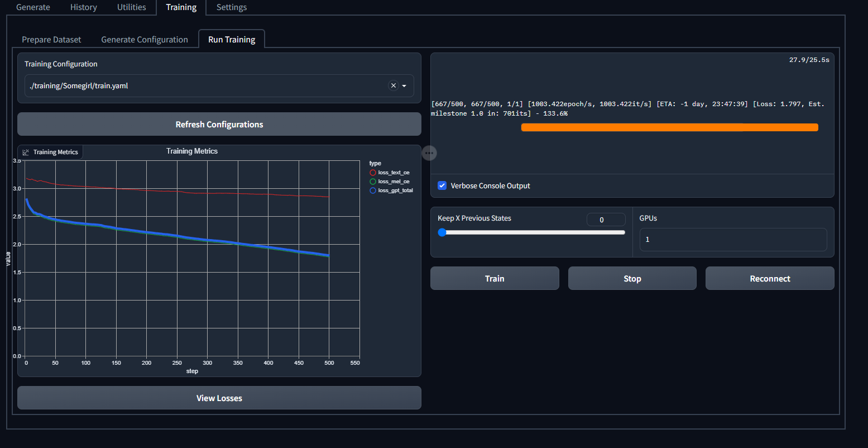
Task: Uncheck Verbose Console Output checkbox
Action: (x=442, y=185)
